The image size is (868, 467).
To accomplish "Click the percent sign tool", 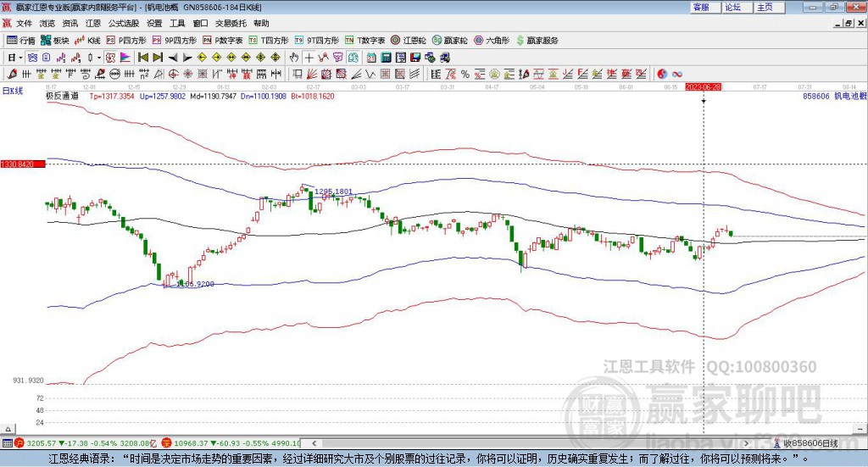I will pyautogui.click(x=465, y=74).
